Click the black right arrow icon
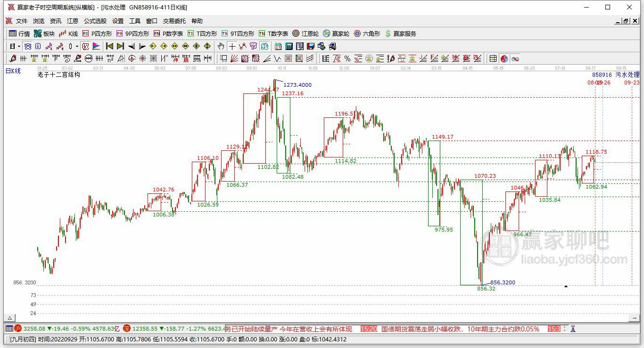This screenshot has width=644, height=348. point(142,46)
